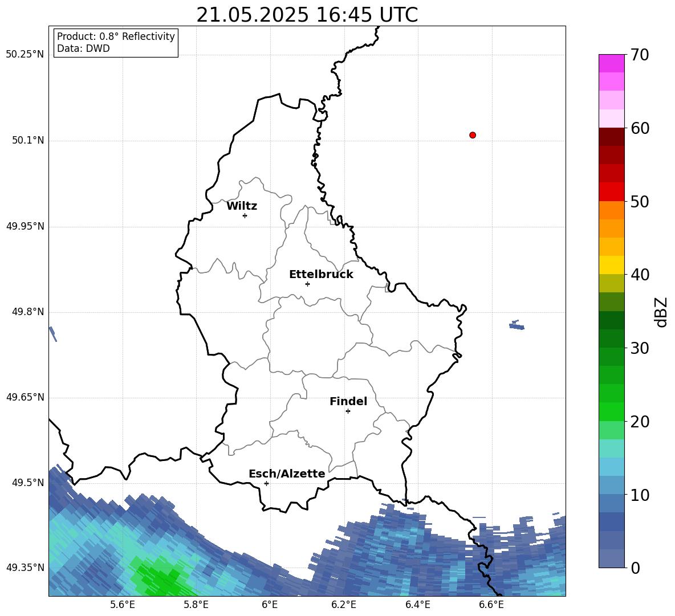Screen dimensions: 675x616
Task: Click the 'dBZ' colorbar label
Action: click(x=661, y=312)
